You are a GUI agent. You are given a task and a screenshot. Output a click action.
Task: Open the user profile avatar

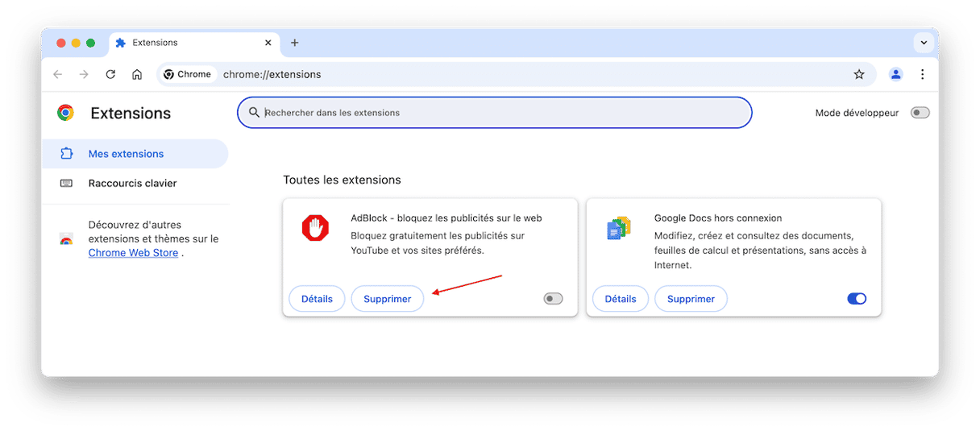coord(896,74)
